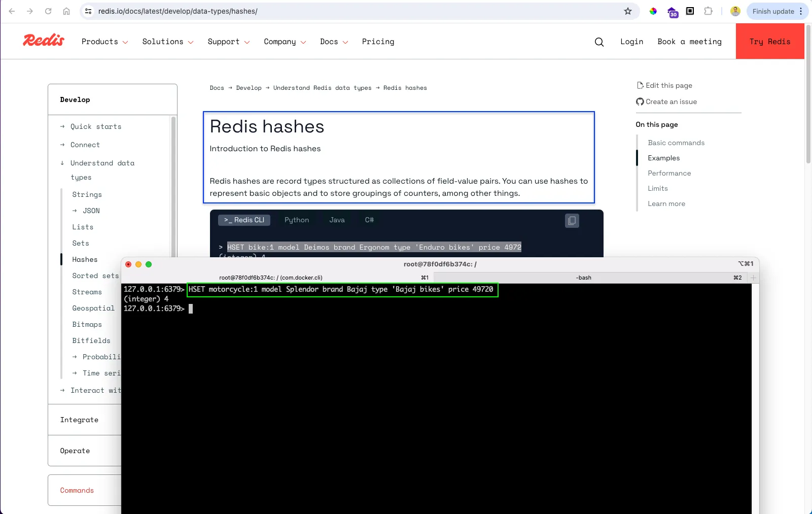Open the Operate section
Viewport: 812px width, 514px height.
[75, 451]
